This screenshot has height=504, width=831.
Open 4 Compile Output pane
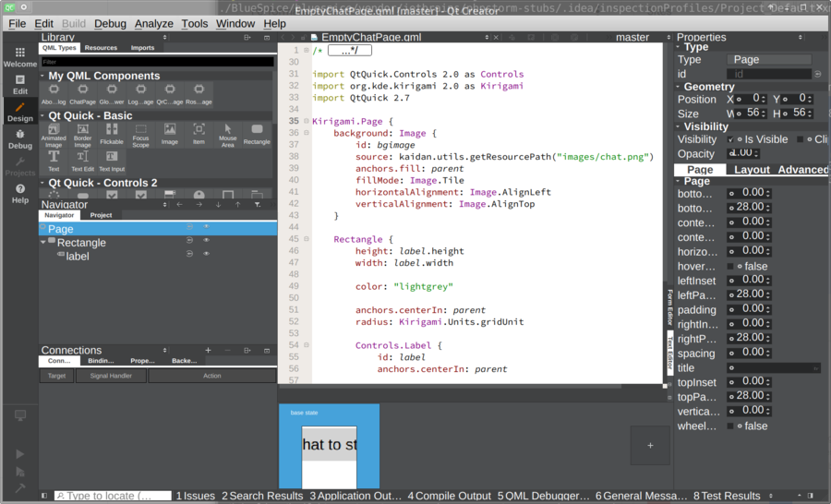(x=449, y=496)
